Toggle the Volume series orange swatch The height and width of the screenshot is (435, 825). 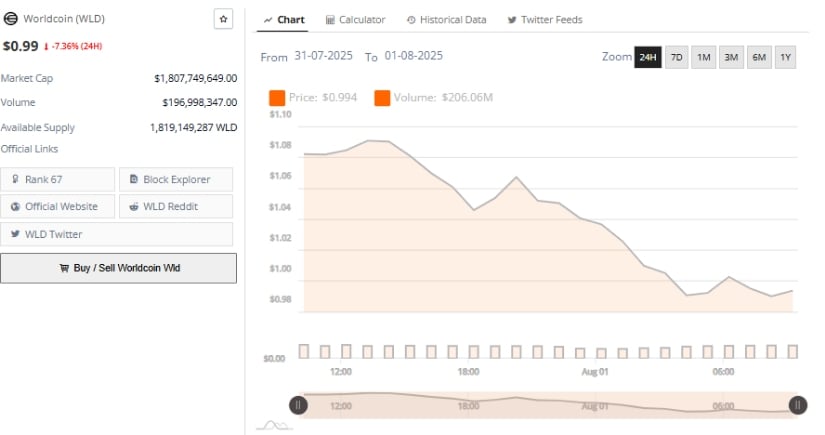point(382,98)
